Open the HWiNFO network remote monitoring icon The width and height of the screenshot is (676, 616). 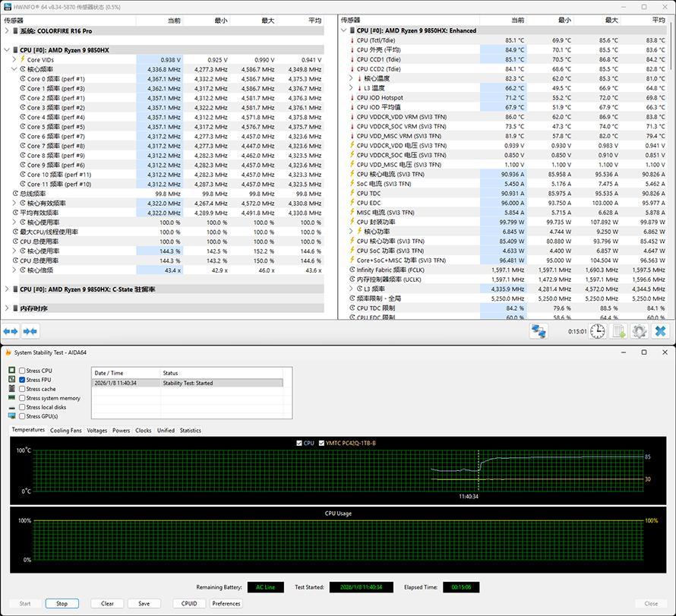coord(539,331)
